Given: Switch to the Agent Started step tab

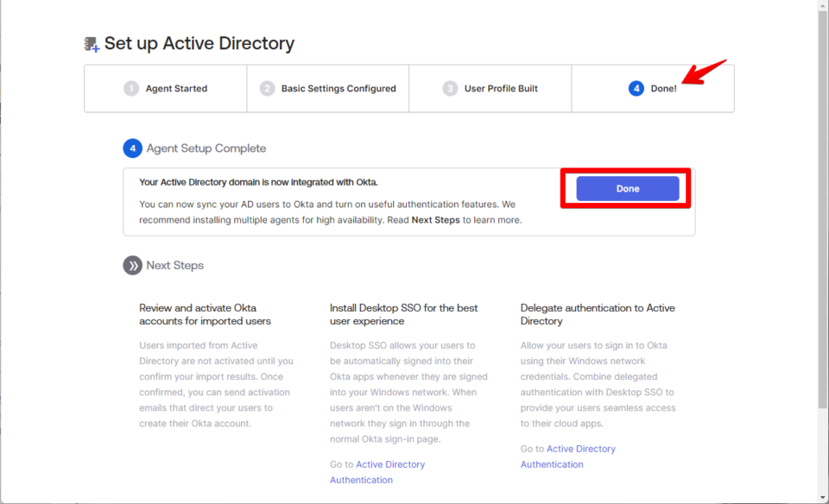Looking at the screenshot, I should tap(164, 88).
